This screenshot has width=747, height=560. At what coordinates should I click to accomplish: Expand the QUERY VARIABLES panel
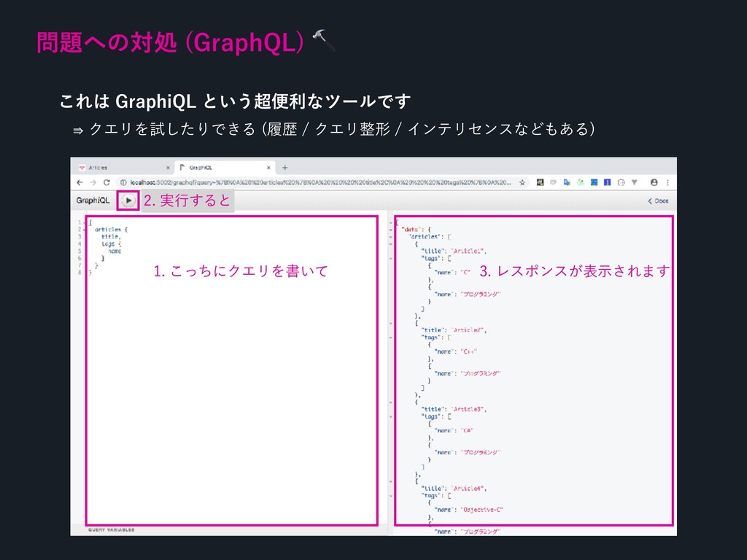111,530
